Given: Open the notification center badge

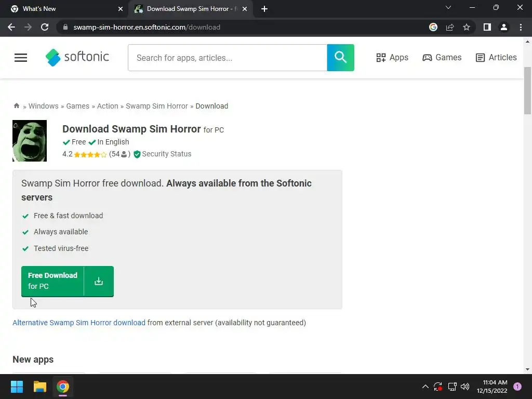Looking at the screenshot, I should coord(517,387).
